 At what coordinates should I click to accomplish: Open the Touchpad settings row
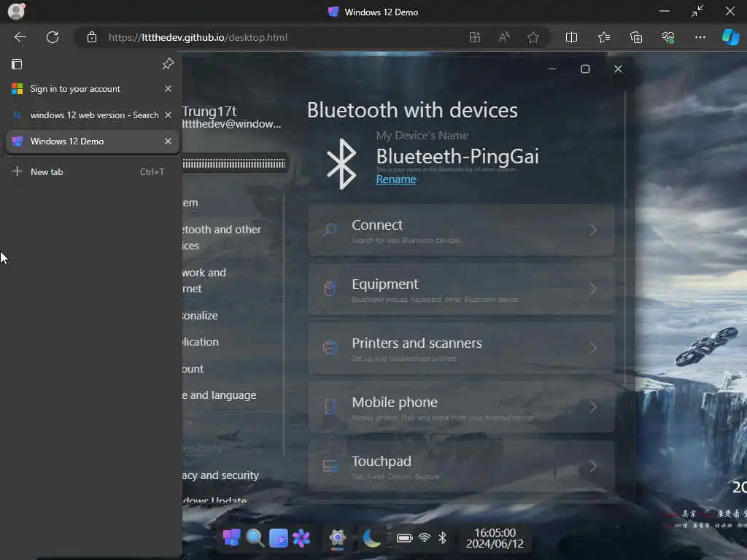[461, 466]
